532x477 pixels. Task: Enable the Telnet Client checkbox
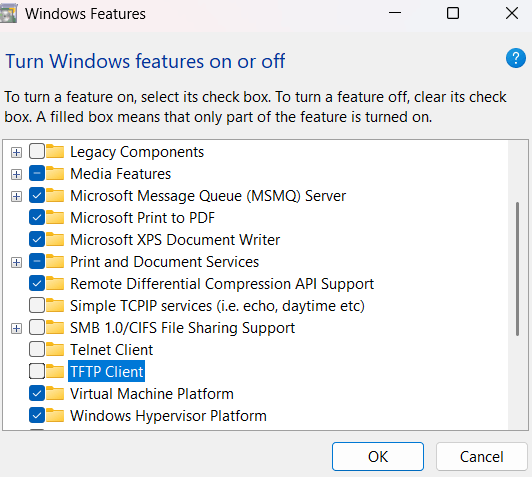tap(37, 349)
